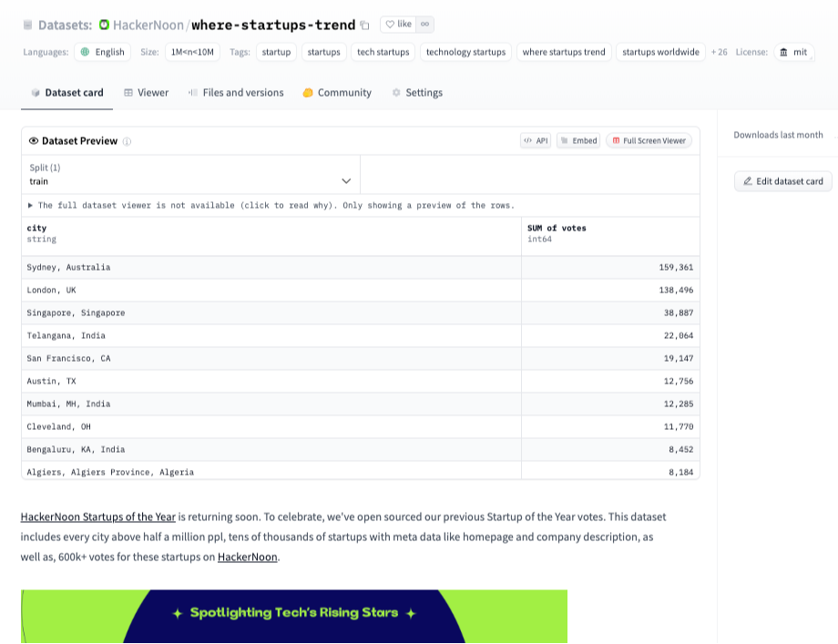
Task: Open the Files and versions tab
Action: (x=234, y=92)
